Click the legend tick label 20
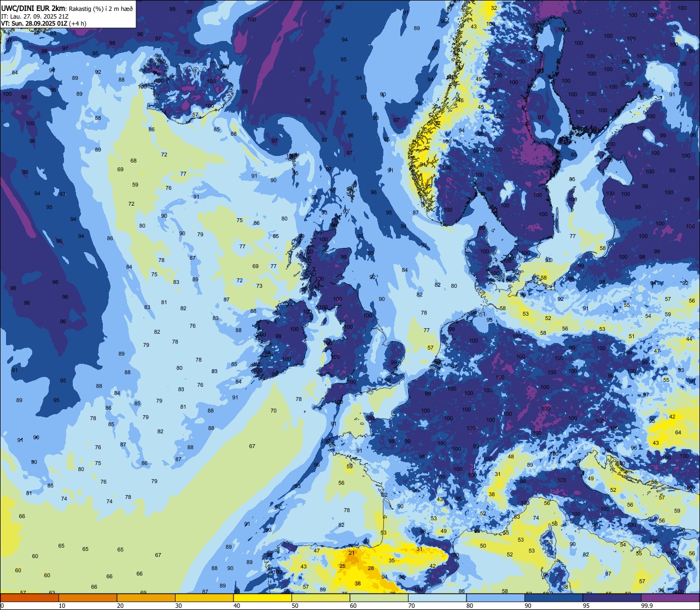 pos(120,606)
